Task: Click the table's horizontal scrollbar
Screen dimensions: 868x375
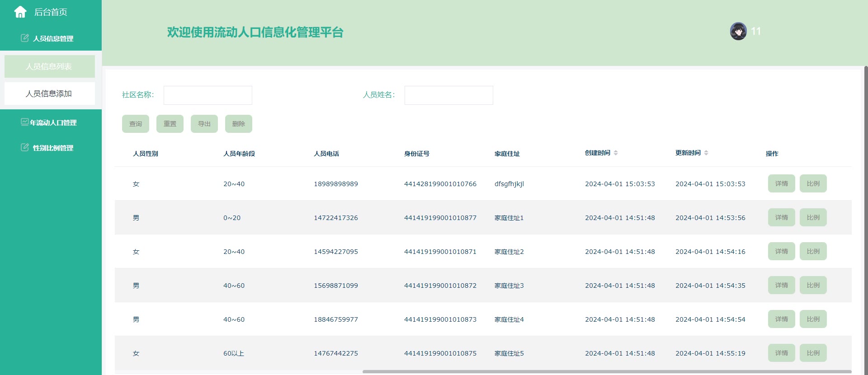Action: tap(607, 372)
